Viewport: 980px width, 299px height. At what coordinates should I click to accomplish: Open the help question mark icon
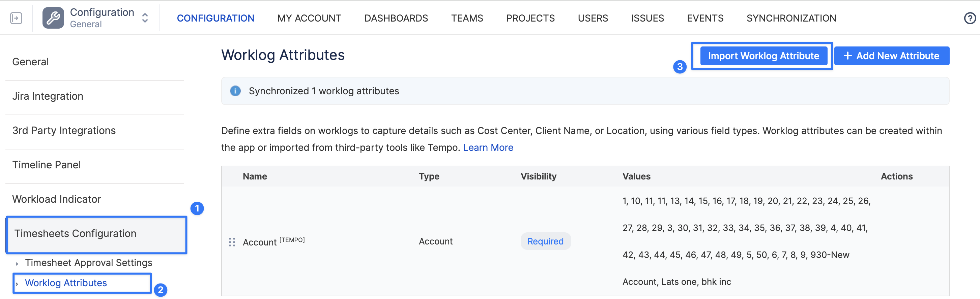pyautogui.click(x=969, y=18)
